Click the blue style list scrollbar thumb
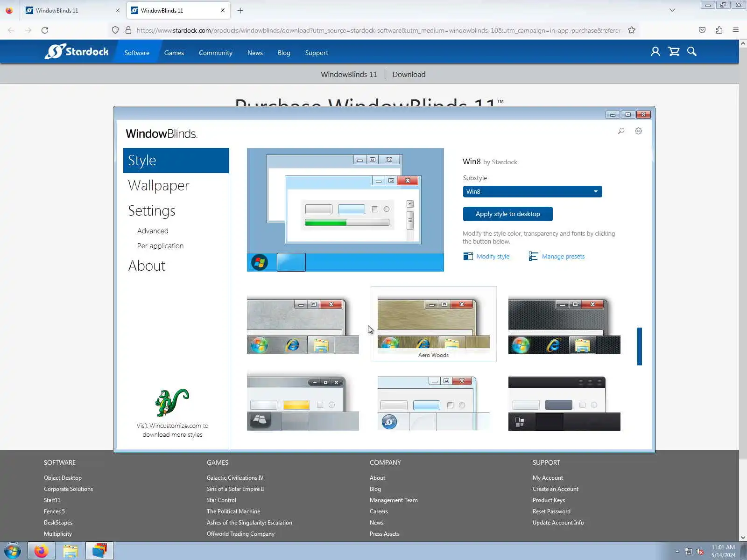 [x=640, y=346]
